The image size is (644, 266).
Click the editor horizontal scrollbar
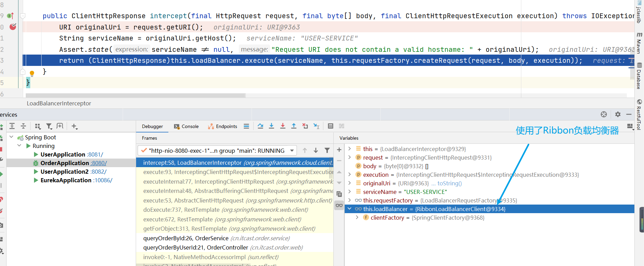coord(135,95)
